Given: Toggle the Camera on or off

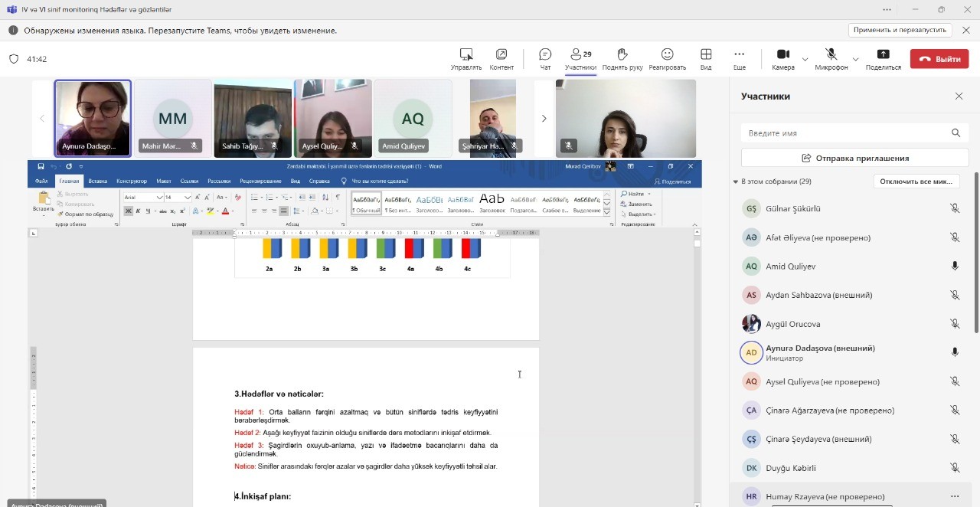Looking at the screenshot, I should [782, 54].
